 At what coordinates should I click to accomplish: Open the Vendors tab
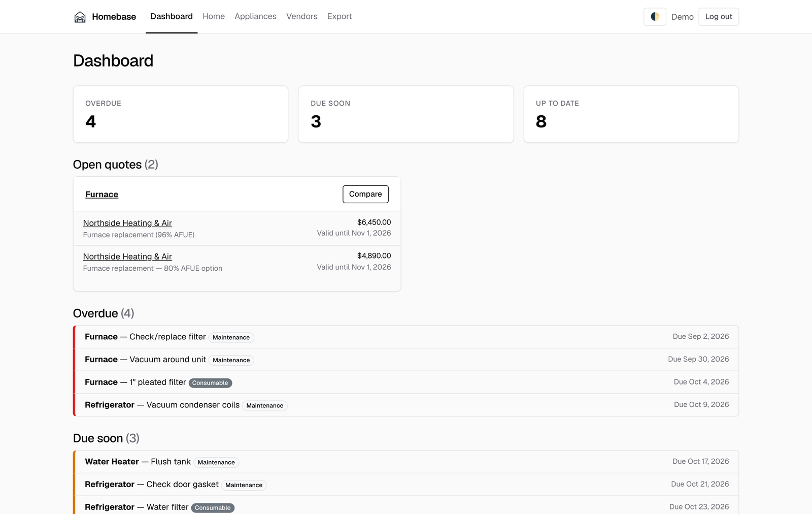[302, 16]
